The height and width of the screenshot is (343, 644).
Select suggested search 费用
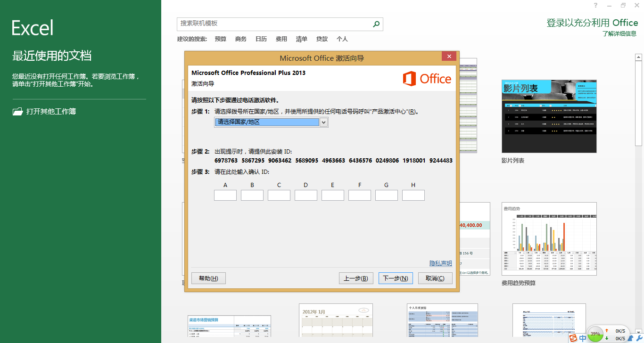(x=281, y=39)
